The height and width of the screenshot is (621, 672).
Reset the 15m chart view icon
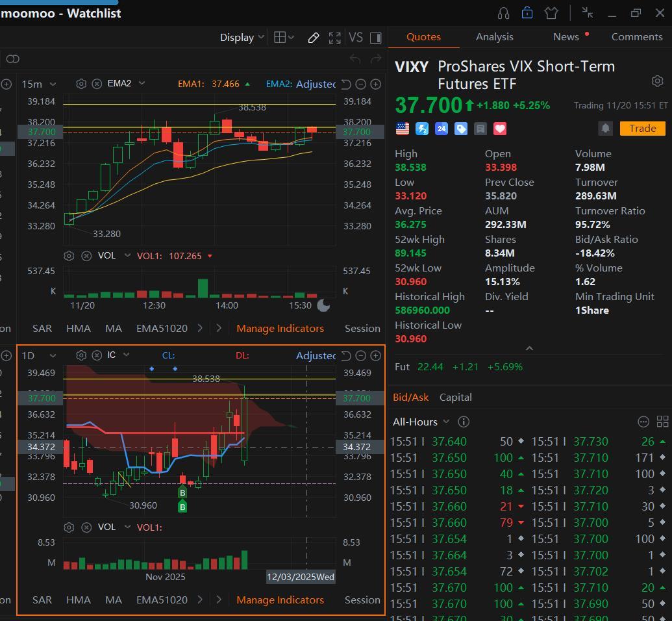pos(346,84)
